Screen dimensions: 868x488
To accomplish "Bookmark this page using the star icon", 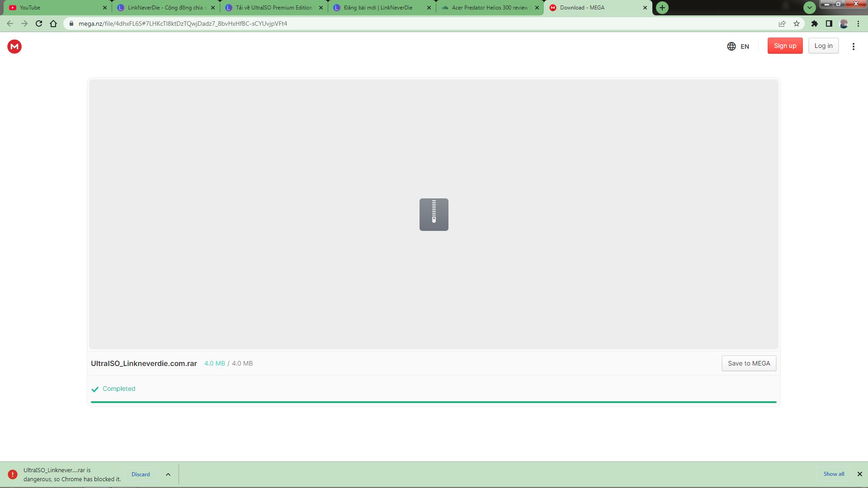I will 796,23.
